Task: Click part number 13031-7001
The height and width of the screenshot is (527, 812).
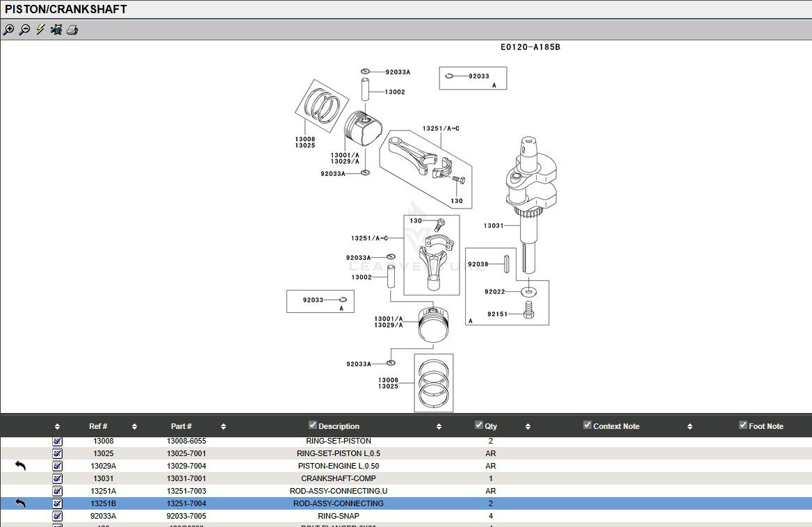Action: tap(186, 478)
